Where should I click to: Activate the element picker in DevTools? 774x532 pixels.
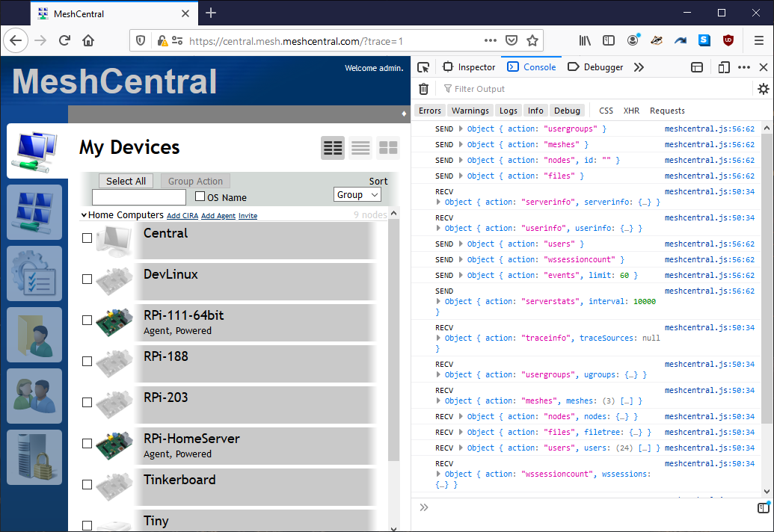pyautogui.click(x=423, y=66)
